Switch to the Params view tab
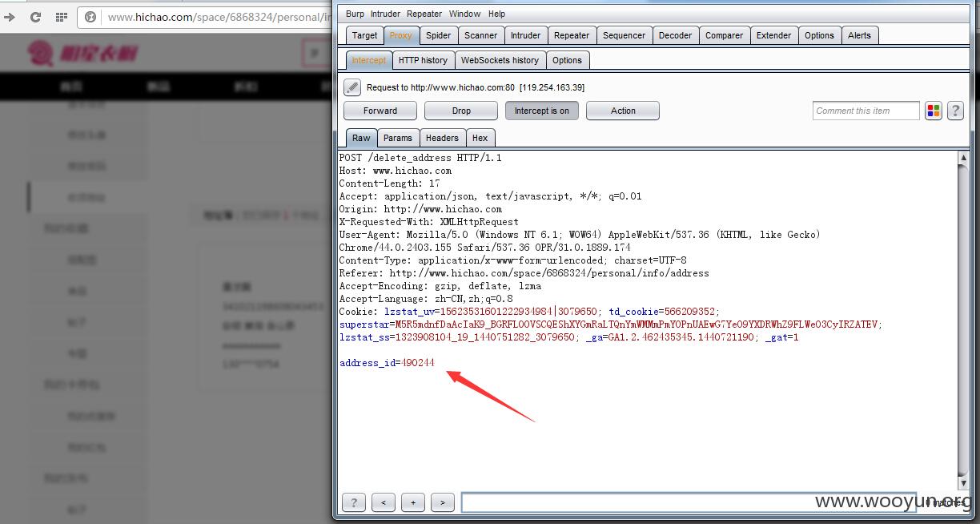Screen dimensions: 980x524 pos(397,138)
